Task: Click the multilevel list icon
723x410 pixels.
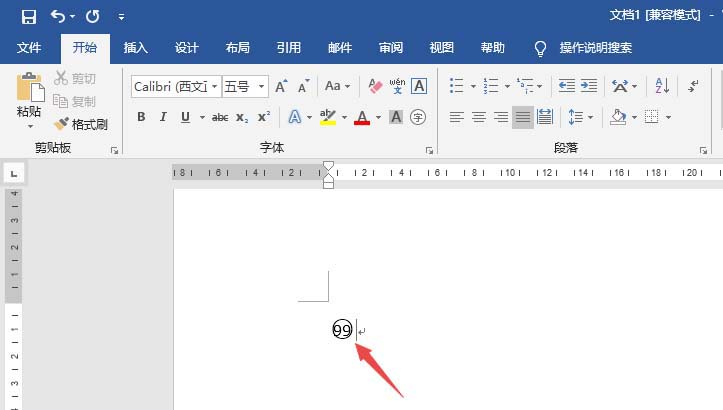Action: pos(525,86)
